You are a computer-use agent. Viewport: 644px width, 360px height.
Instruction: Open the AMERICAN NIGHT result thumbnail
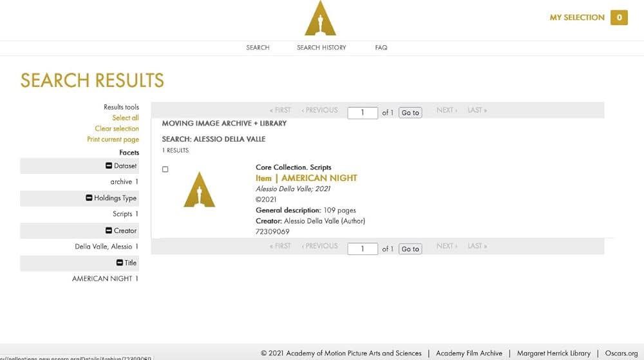[x=199, y=189]
